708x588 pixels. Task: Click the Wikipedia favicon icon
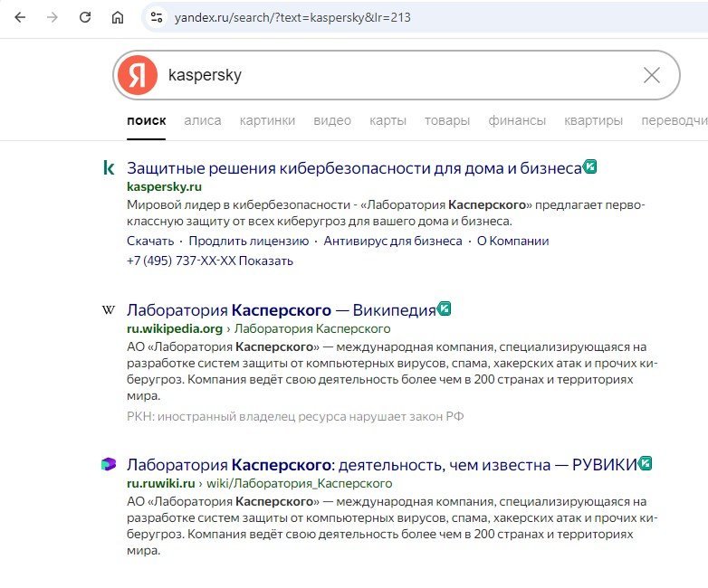[109, 309]
